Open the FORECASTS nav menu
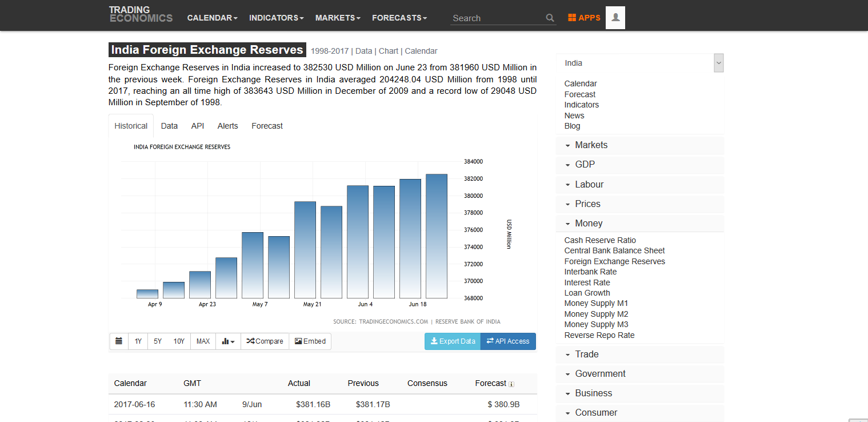 click(x=399, y=18)
